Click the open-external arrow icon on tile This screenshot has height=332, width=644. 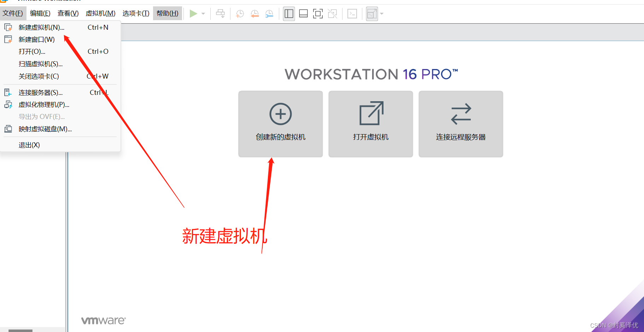click(371, 113)
